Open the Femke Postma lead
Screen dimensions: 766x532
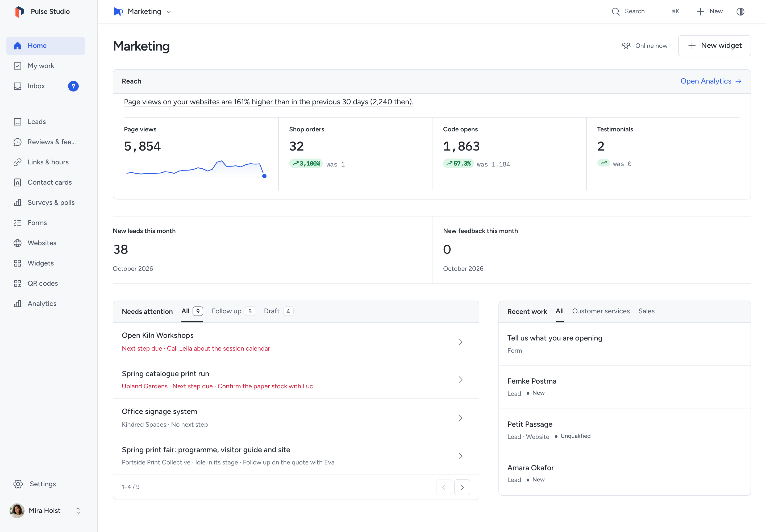[624, 387]
